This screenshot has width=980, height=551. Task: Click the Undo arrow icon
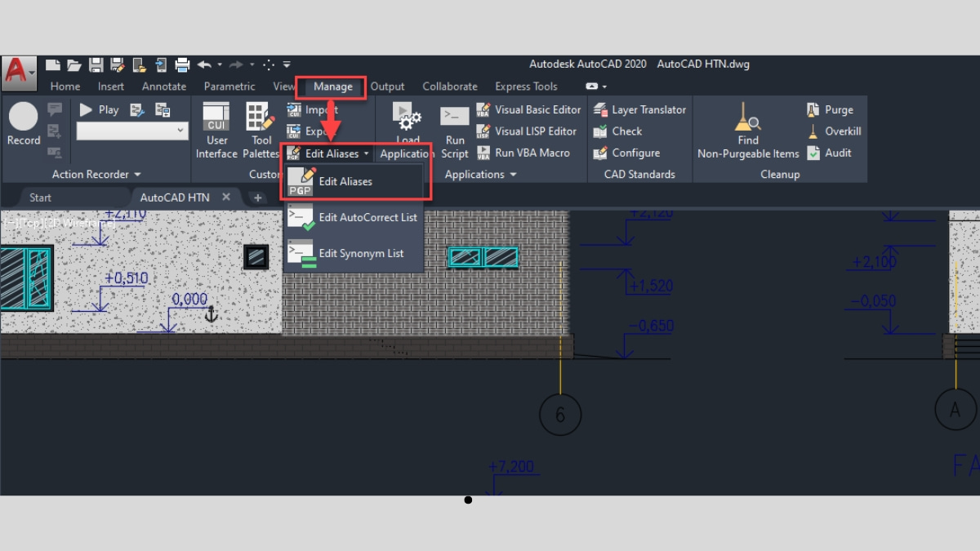(204, 64)
